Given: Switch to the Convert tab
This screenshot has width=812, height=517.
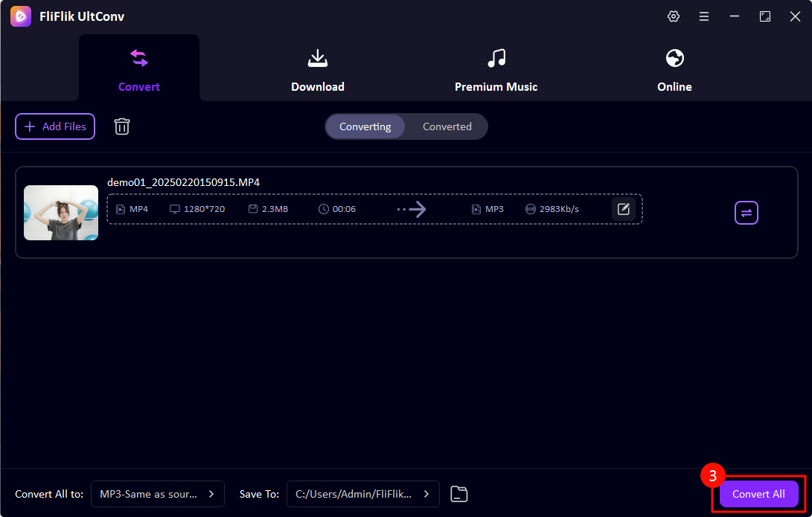Looking at the screenshot, I should [x=138, y=68].
